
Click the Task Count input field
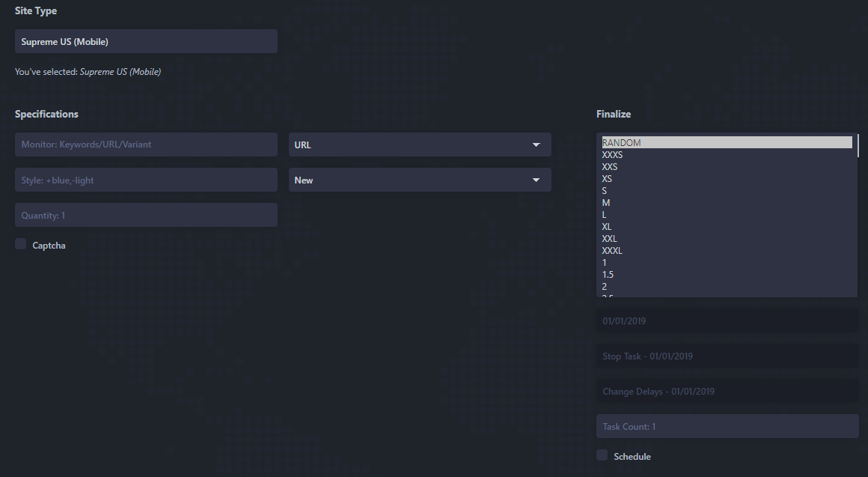point(727,427)
